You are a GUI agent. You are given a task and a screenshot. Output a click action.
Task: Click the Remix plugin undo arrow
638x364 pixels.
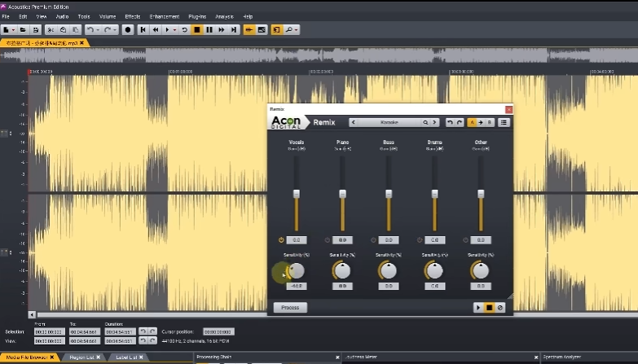pyautogui.click(x=450, y=122)
